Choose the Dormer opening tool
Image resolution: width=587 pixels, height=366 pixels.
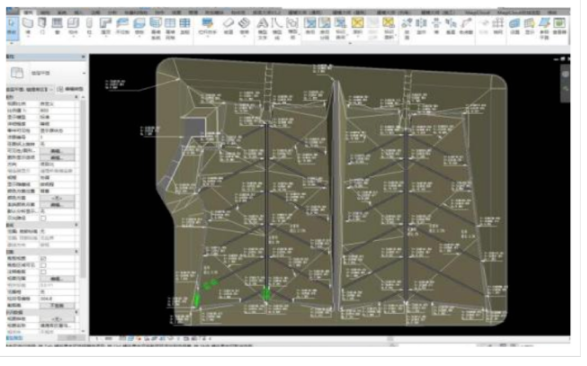click(466, 26)
